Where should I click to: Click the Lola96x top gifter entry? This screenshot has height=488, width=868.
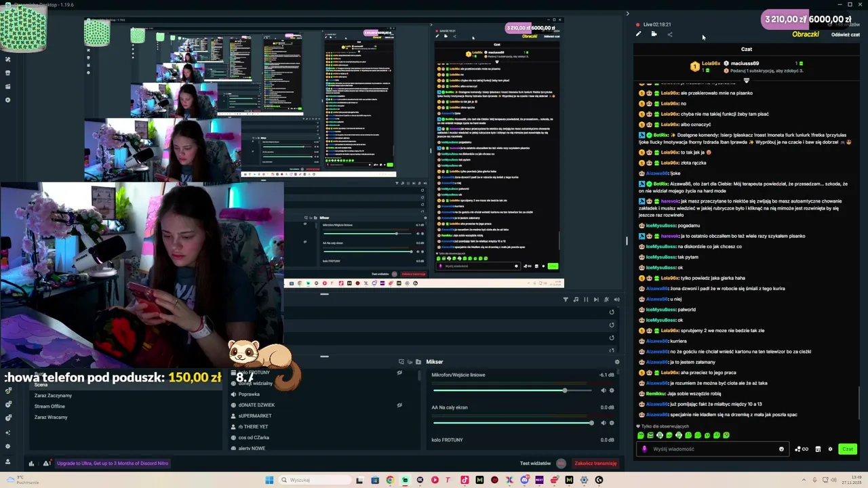[705, 66]
